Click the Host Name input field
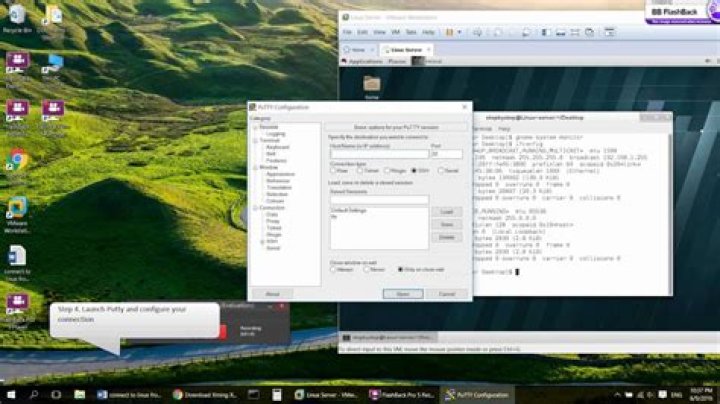The width and height of the screenshot is (720, 404). (x=378, y=154)
